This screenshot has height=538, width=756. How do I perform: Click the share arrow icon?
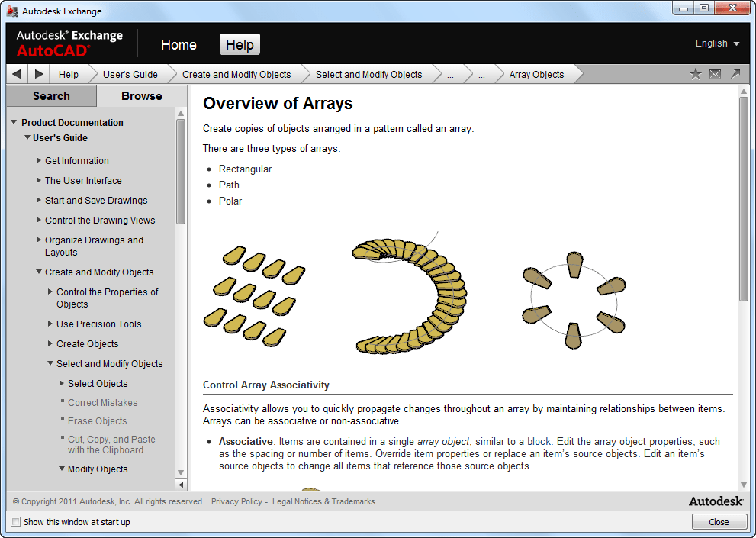tap(735, 74)
